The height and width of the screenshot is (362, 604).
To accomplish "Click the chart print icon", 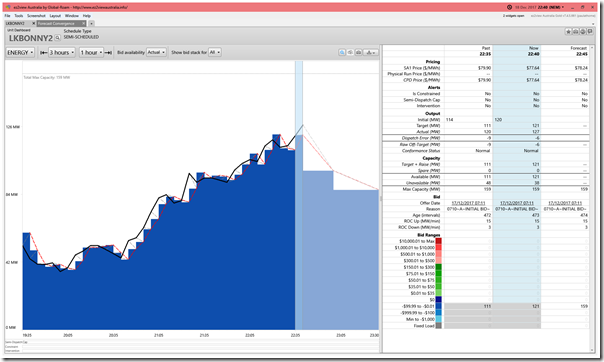I will point(358,52).
